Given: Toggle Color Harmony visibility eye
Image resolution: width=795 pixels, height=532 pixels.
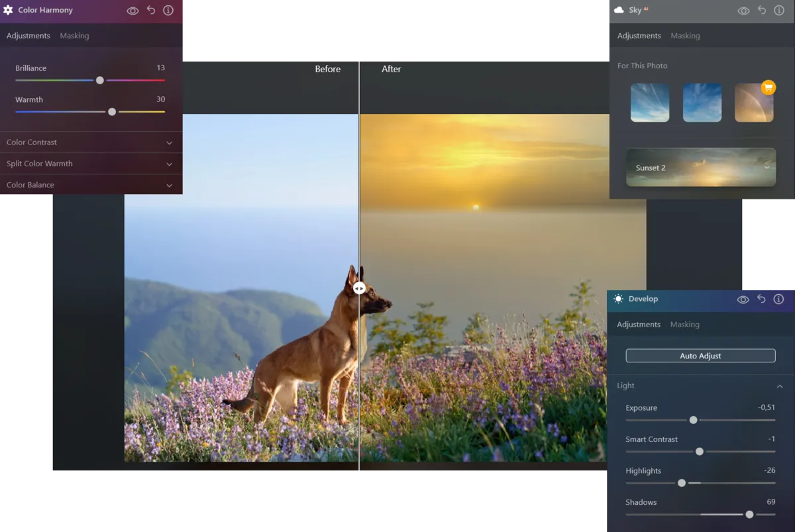Looking at the screenshot, I should pyautogui.click(x=132, y=11).
